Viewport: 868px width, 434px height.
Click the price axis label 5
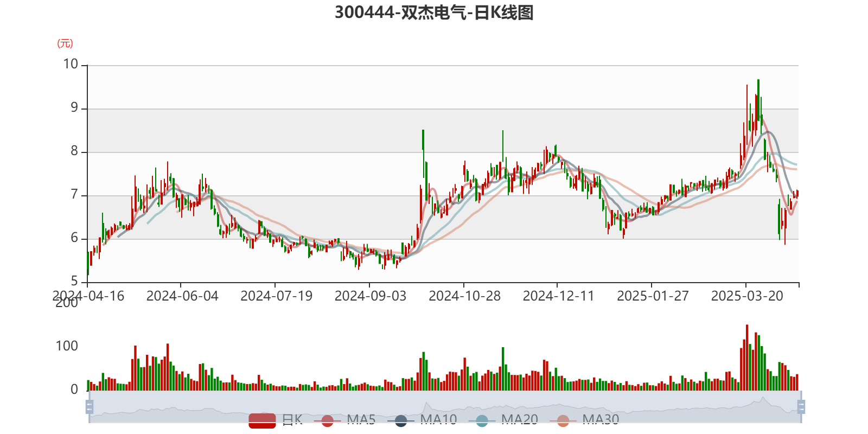point(74,282)
